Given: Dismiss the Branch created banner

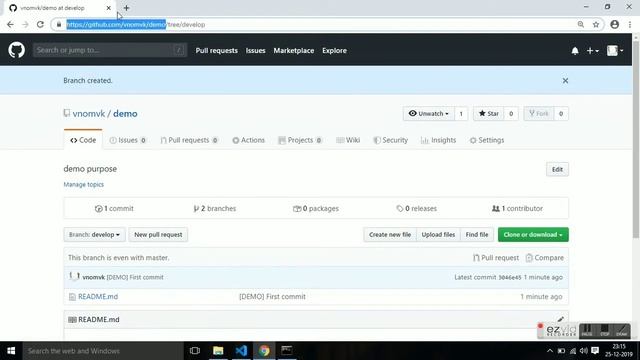Looking at the screenshot, I should [565, 80].
